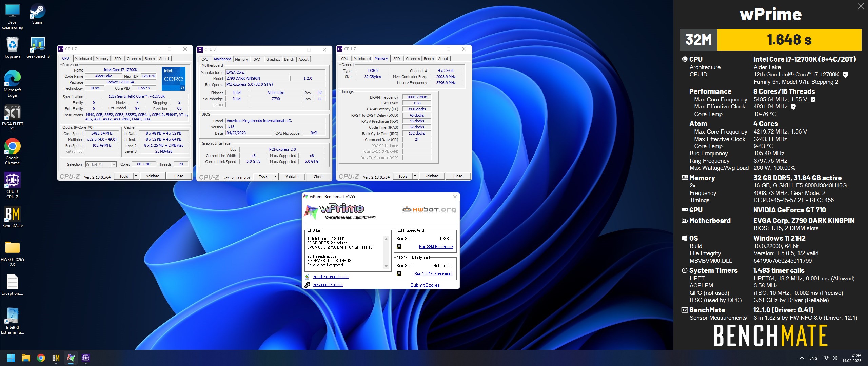Click the DRAM Frequency 4008.7 MHz value
The image size is (868, 366).
pos(417,97)
